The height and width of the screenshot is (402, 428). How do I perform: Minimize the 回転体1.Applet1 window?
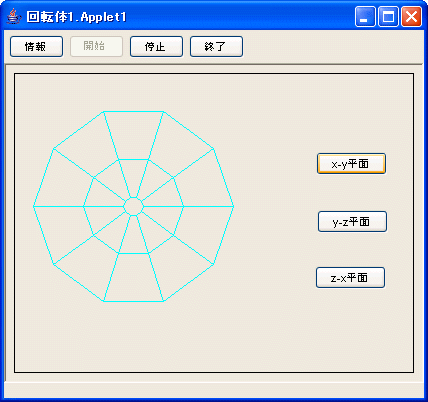coord(365,16)
